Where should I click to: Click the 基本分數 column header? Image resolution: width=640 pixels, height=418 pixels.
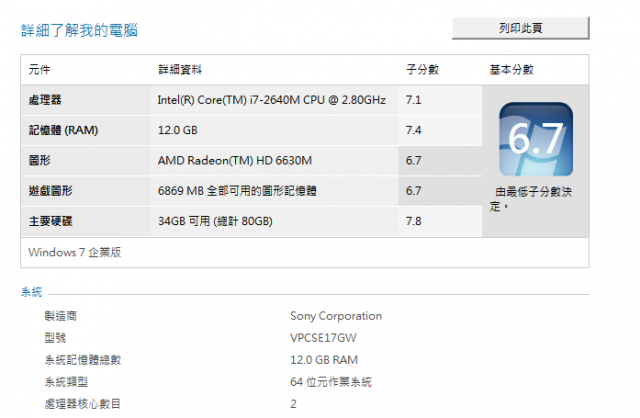click(511, 70)
